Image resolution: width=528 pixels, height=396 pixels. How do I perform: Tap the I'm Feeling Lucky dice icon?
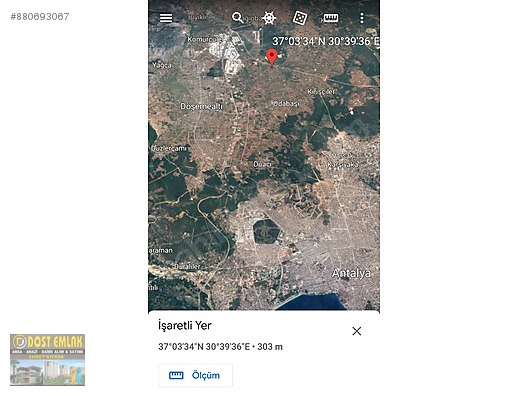click(300, 18)
